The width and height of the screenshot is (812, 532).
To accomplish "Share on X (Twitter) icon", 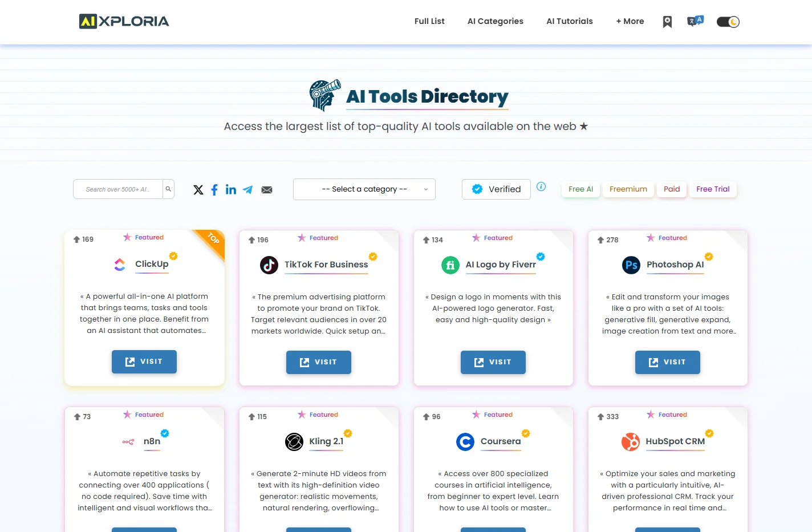I will [198, 190].
